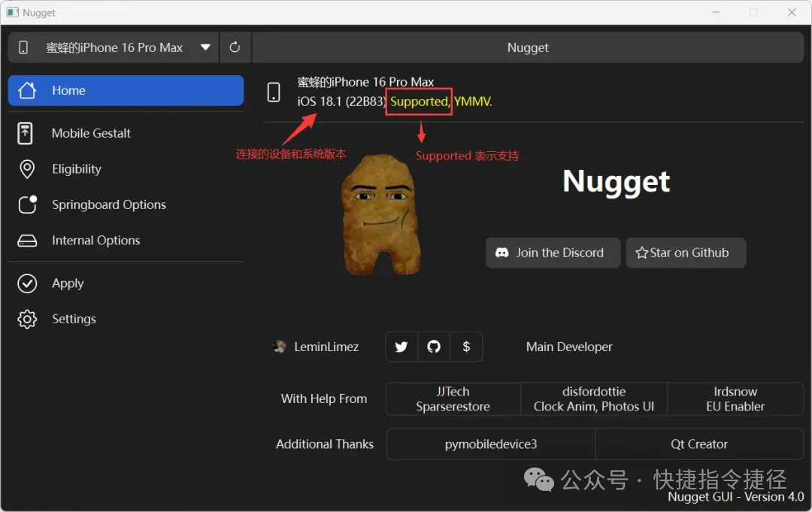Click the Nugget app icon in title bar
812x512 pixels.
coord(13,13)
